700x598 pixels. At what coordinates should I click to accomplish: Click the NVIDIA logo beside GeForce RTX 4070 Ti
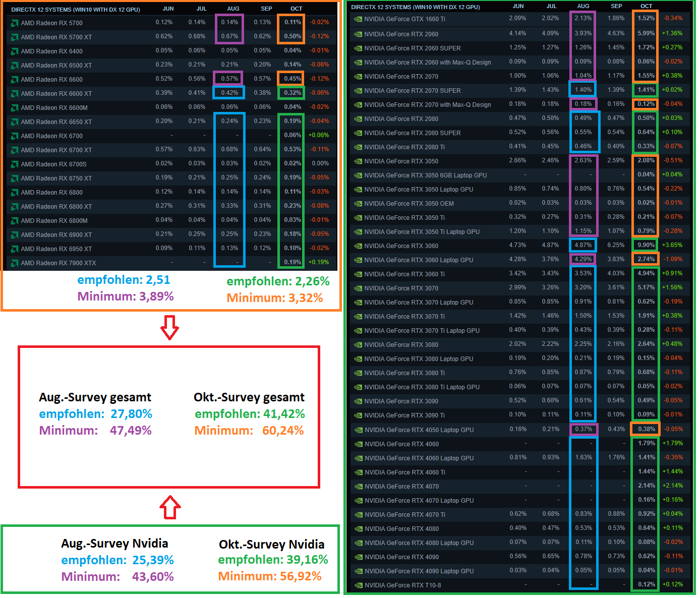[x=359, y=515]
